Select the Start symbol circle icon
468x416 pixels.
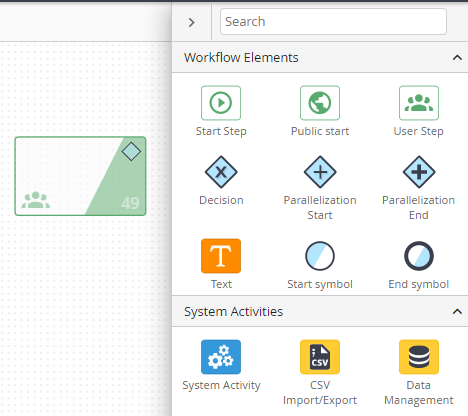[320, 256]
